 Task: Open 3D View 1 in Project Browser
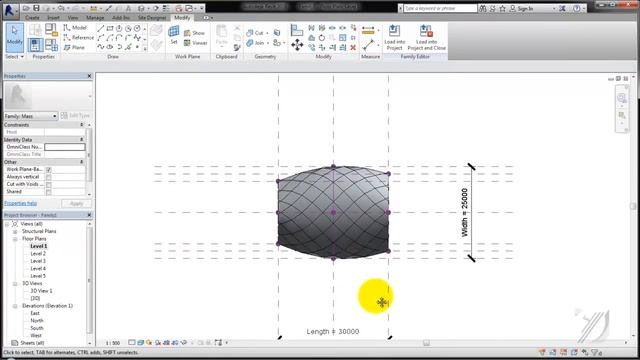(x=41, y=291)
